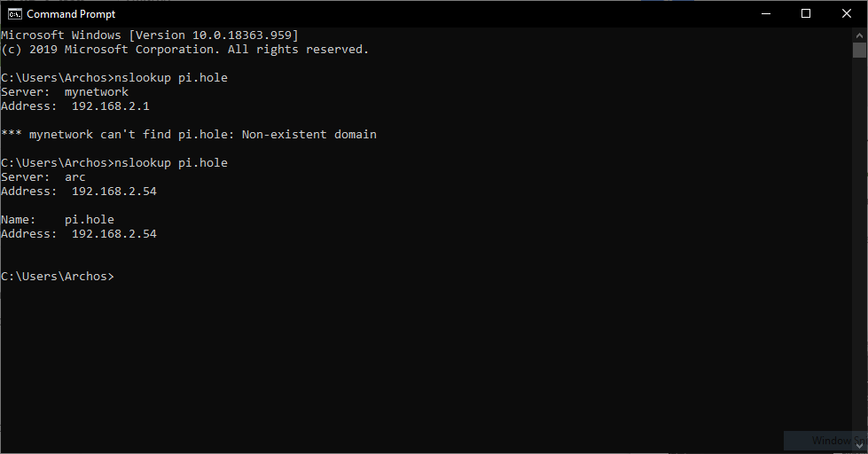868x454 pixels.
Task: Click the "Server: mynetwork" output line
Action: (65, 92)
